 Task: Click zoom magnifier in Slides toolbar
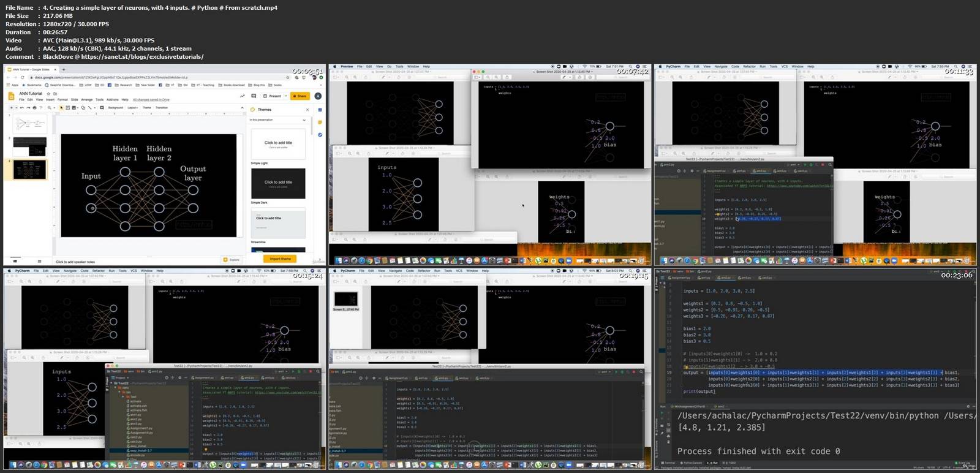pos(50,107)
